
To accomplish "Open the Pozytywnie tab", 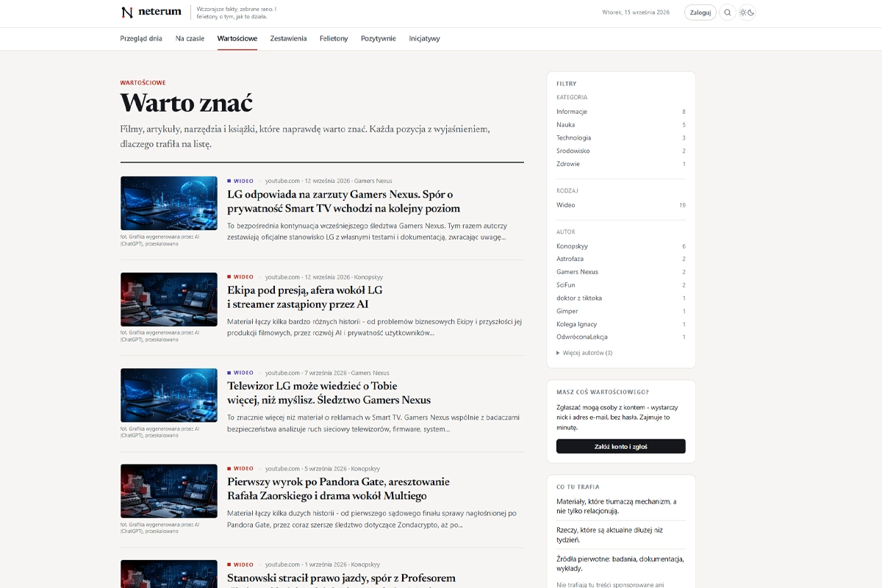I will [379, 38].
